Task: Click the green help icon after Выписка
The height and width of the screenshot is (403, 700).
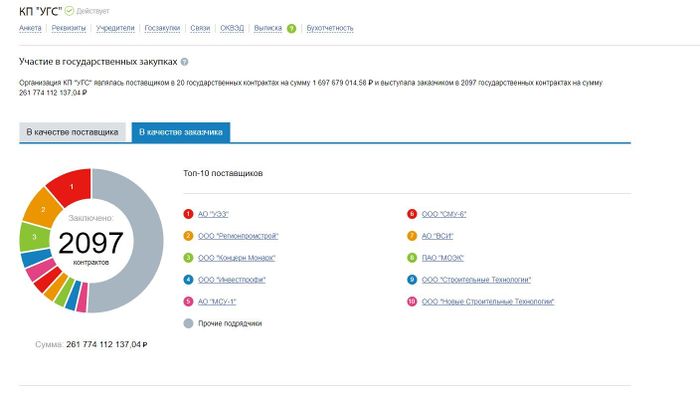Action: click(x=292, y=29)
